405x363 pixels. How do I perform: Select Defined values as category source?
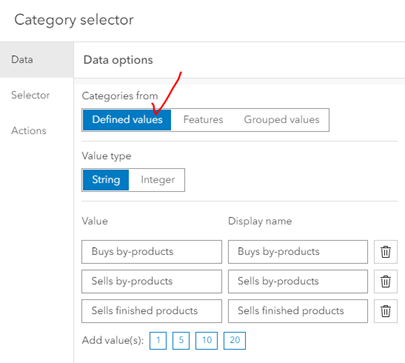[127, 120]
